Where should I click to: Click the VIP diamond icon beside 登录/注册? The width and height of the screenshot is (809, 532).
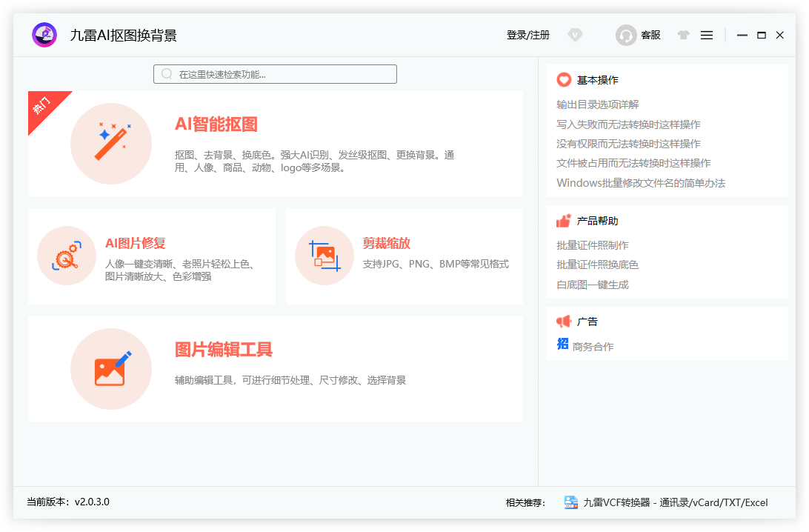click(576, 35)
